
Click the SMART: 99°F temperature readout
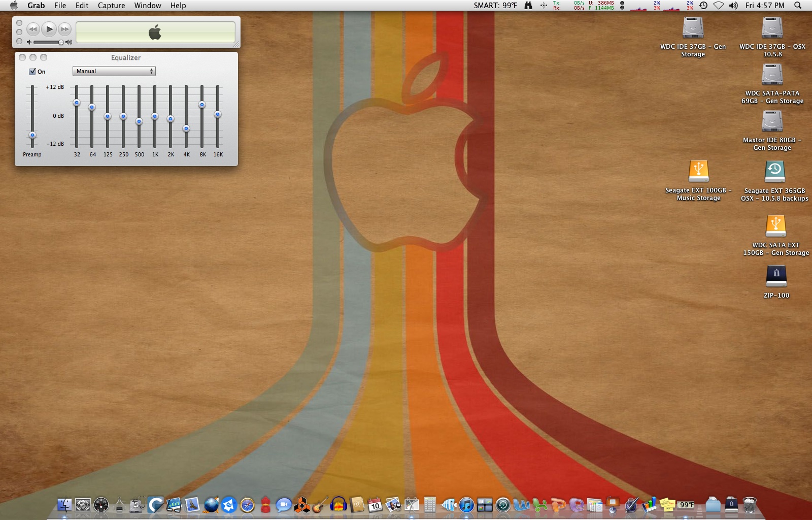pos(495,6)
